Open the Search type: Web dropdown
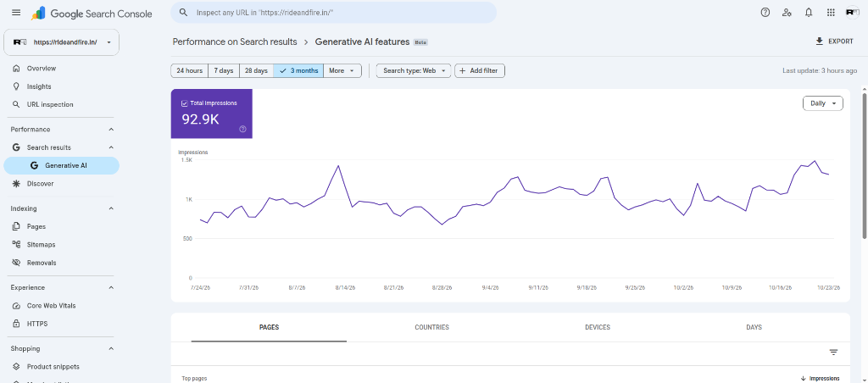This screenshot has height=383, width=868. [x=414, y=71]
